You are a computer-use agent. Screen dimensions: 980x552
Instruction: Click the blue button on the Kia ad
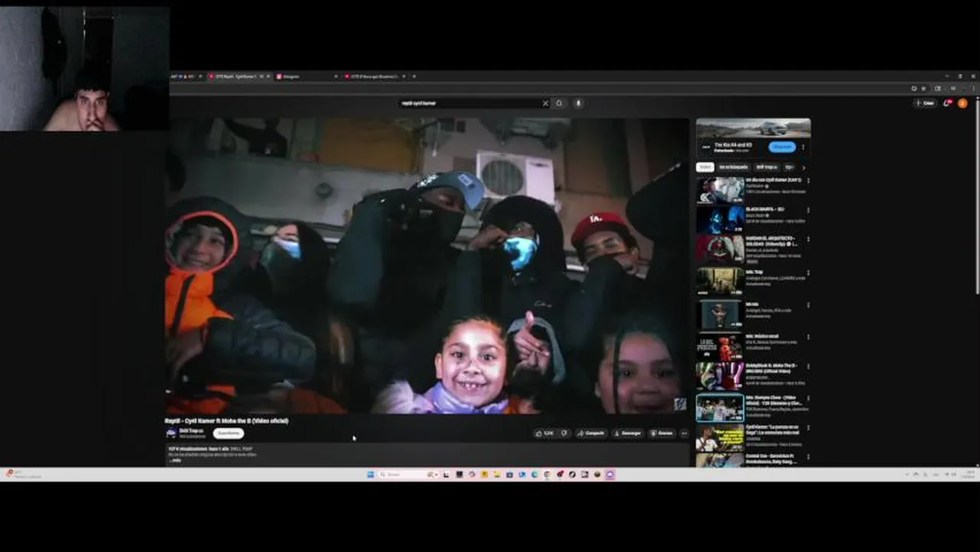(x=782, y=146)
